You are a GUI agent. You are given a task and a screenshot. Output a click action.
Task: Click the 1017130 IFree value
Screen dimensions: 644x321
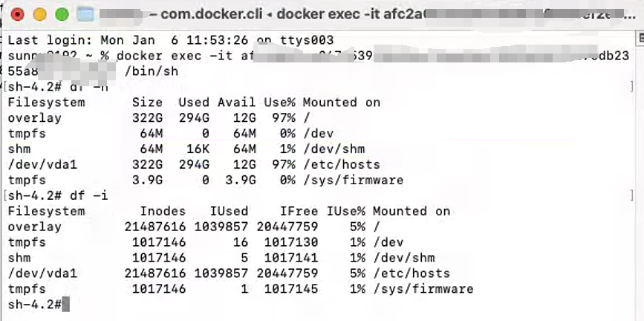pos(291,242)
